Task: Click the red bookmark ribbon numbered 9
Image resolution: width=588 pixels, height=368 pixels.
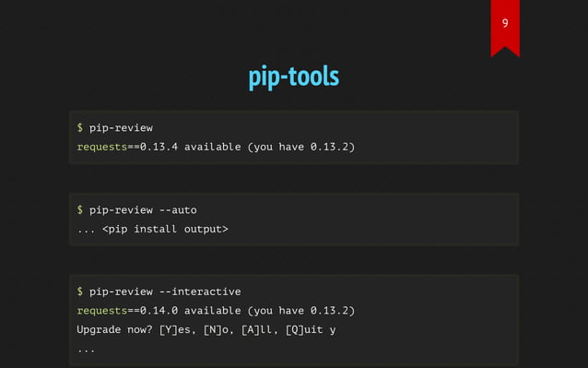Action: point(505,29)
